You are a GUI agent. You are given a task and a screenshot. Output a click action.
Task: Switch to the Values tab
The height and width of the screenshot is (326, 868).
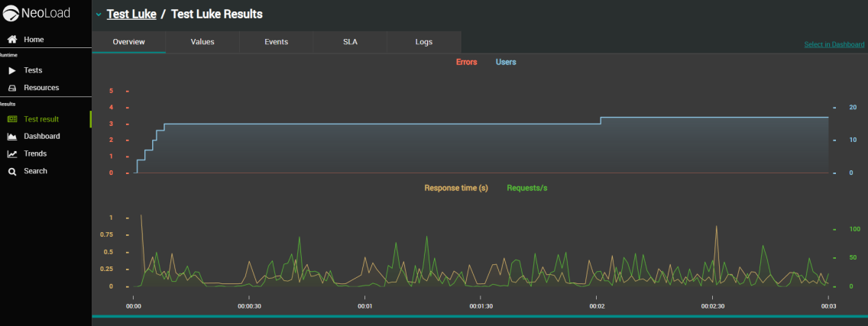(x=202, y=42)
